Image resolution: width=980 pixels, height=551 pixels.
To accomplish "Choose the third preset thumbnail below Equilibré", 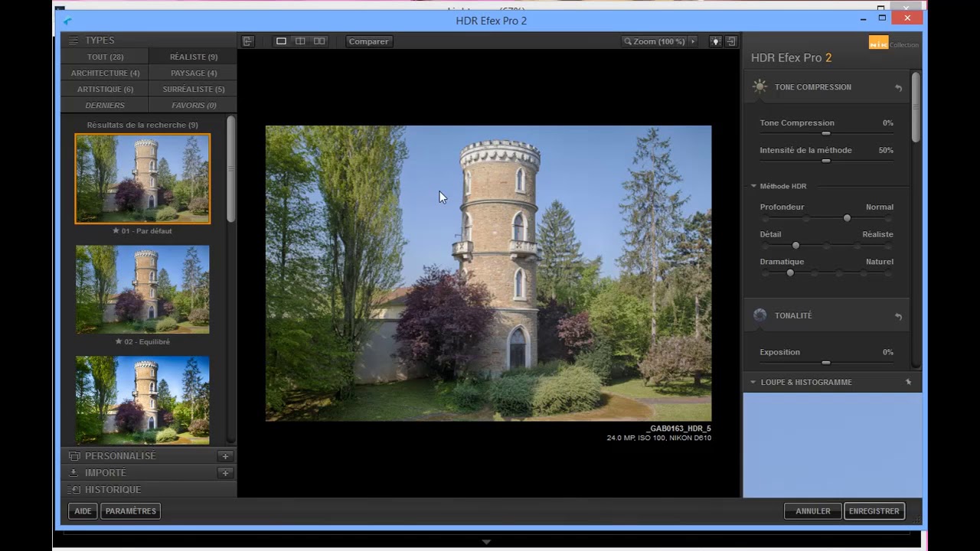I will [142, 399].
